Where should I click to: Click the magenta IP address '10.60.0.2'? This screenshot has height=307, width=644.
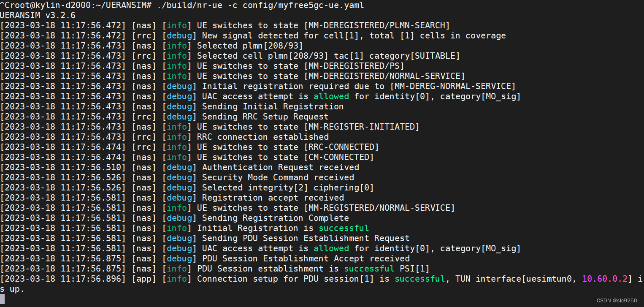pyautogui.click(x=605, y=279)
